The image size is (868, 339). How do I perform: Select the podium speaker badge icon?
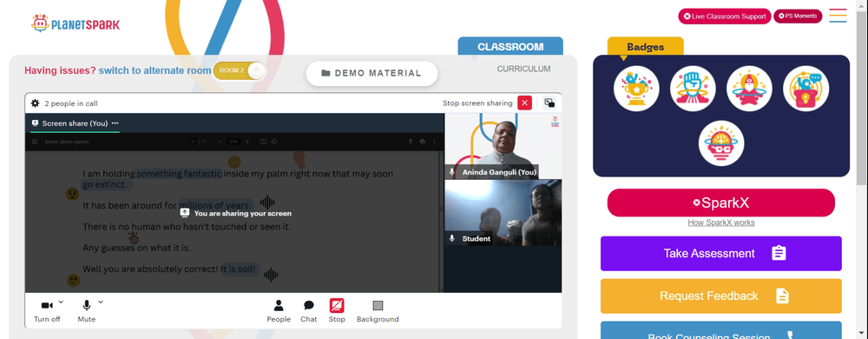[x=806, y=89]
